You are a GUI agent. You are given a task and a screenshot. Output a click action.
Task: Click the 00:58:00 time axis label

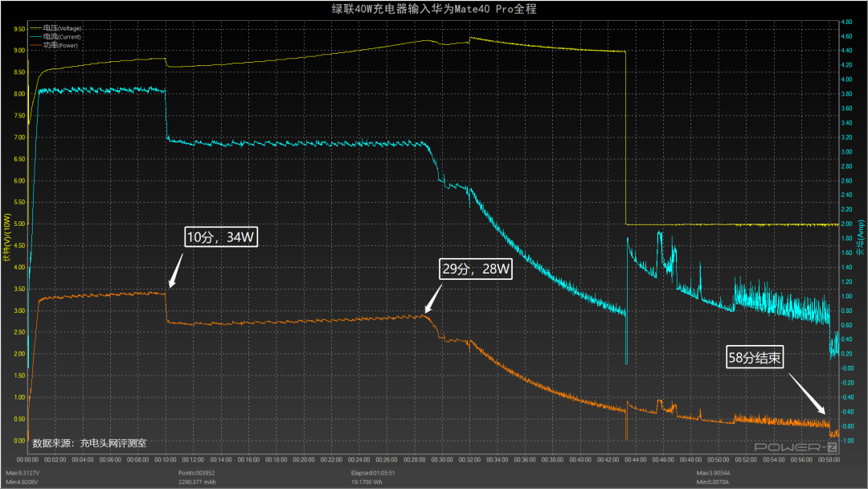click(829, 460)
